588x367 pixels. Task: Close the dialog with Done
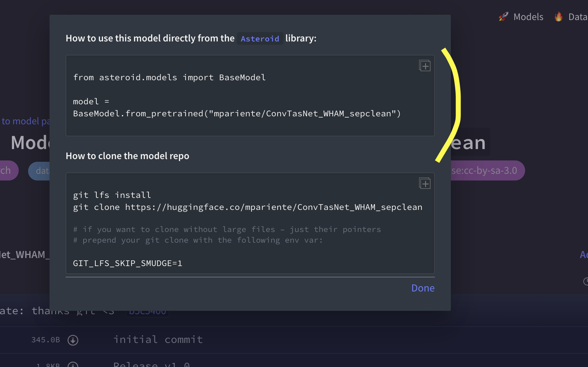[x=423, y=288]
